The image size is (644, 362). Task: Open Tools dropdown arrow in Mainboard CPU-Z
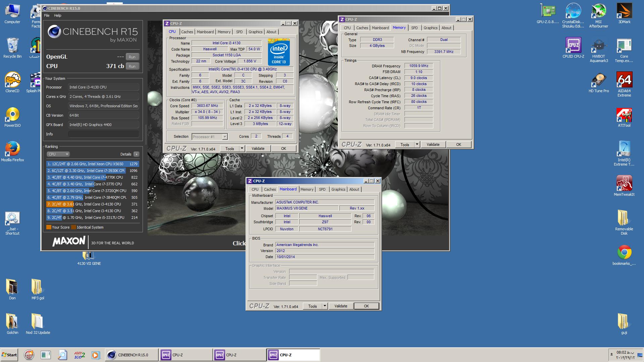coord(324,306)
